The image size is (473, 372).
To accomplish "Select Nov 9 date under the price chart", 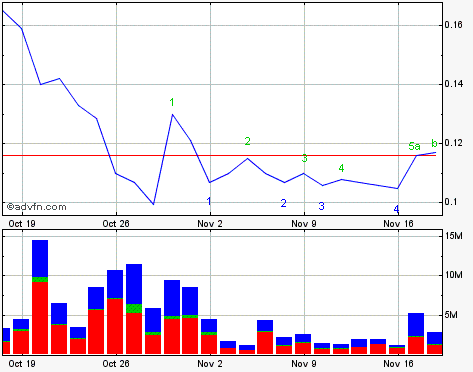I will pos(304,224).
